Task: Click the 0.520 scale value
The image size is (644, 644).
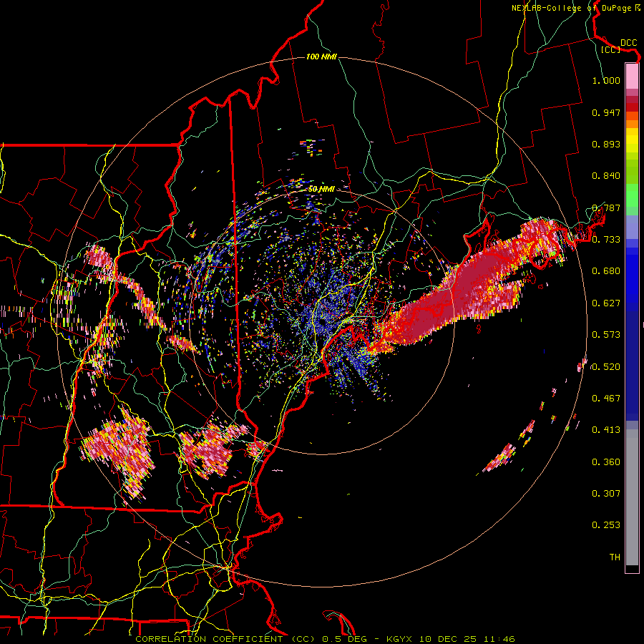Action: (606, 367)
